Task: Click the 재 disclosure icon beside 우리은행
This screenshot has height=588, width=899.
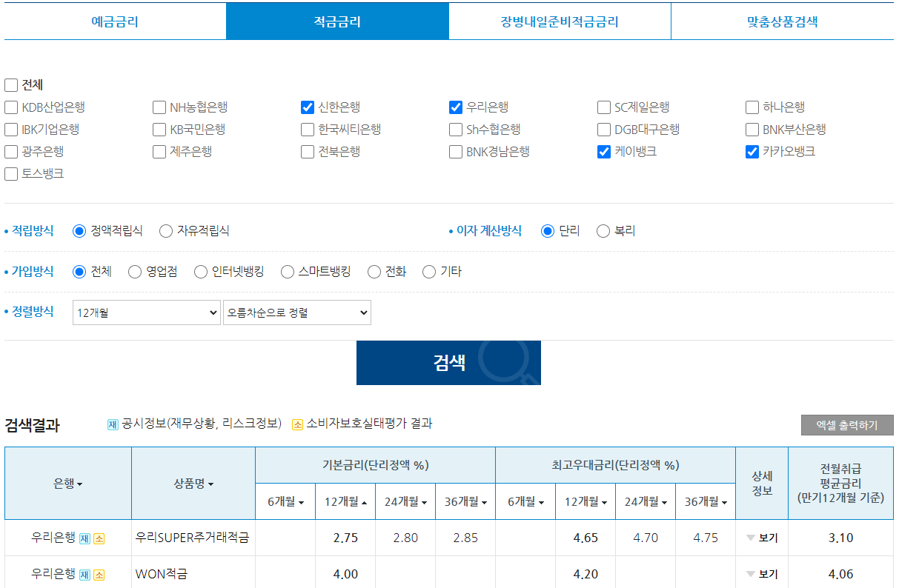Action: click(84, 537)
